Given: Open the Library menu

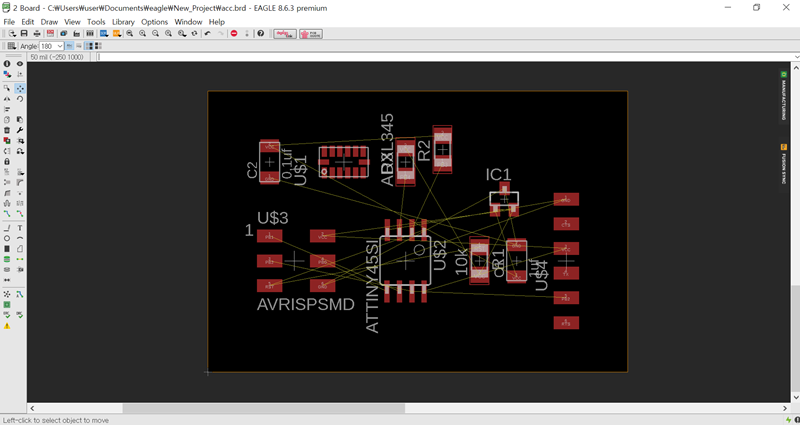Looking at the screenshot, I should [x=123, y=22].
